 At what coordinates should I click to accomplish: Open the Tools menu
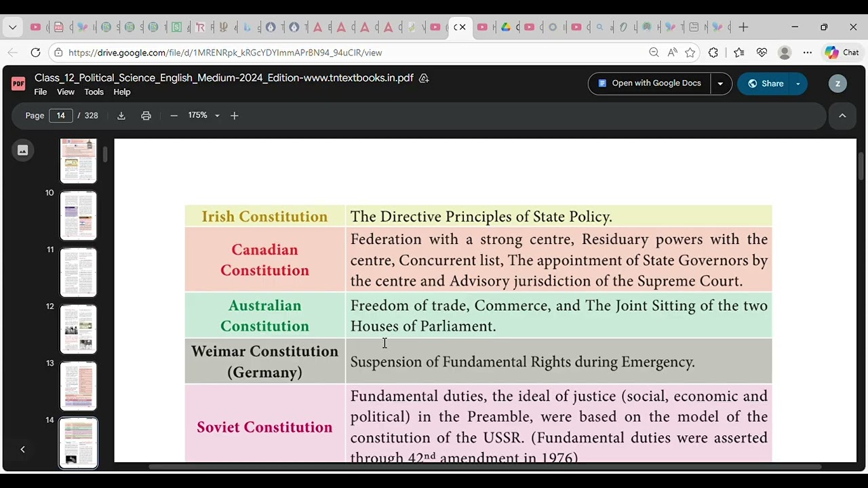click(94, 92)
